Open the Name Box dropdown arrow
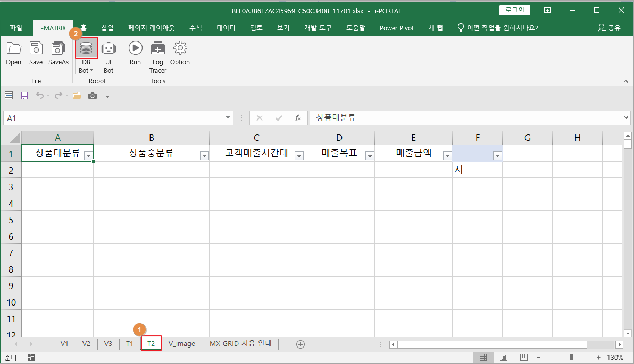This screenshot has width=634, height=364. coord(228,118)
